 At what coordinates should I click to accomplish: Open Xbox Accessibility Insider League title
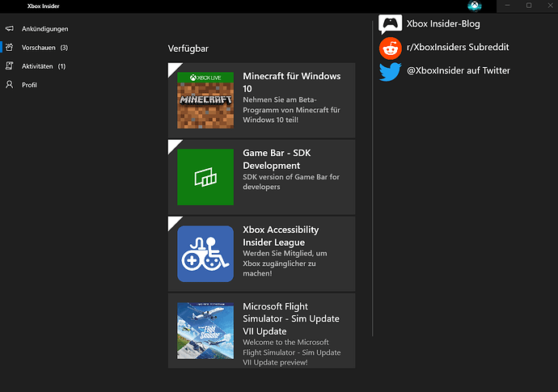coord(281,236)
